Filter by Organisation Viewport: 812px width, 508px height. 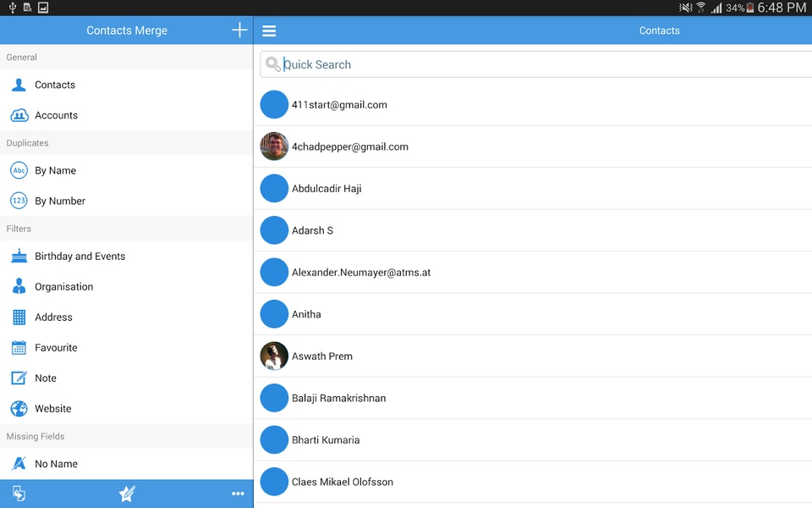click(126, 286)
